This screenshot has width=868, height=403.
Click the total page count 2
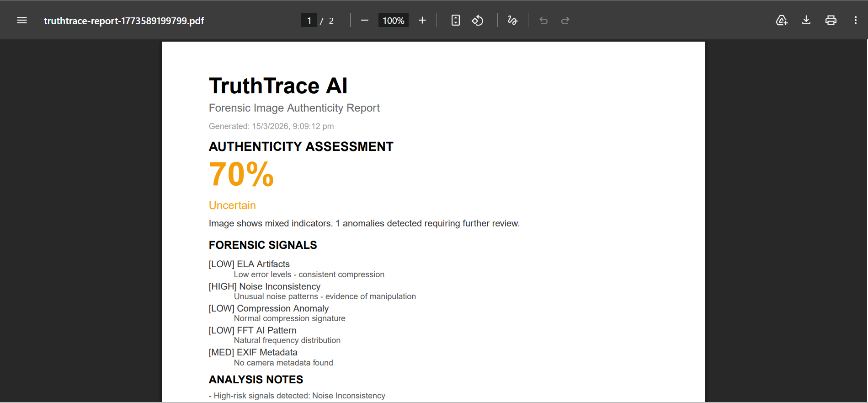(331, 21)
